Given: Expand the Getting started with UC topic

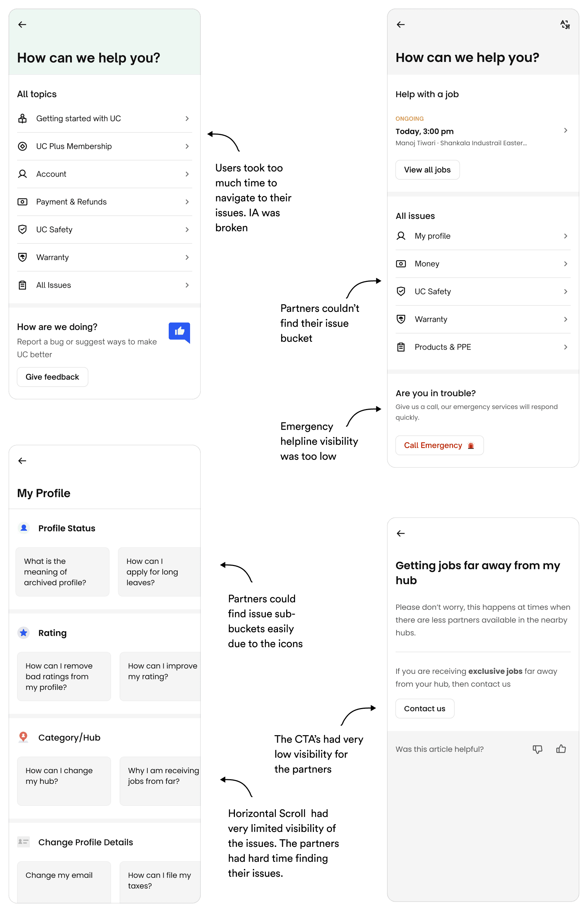Looking at the screenshot, I should 104,119.
